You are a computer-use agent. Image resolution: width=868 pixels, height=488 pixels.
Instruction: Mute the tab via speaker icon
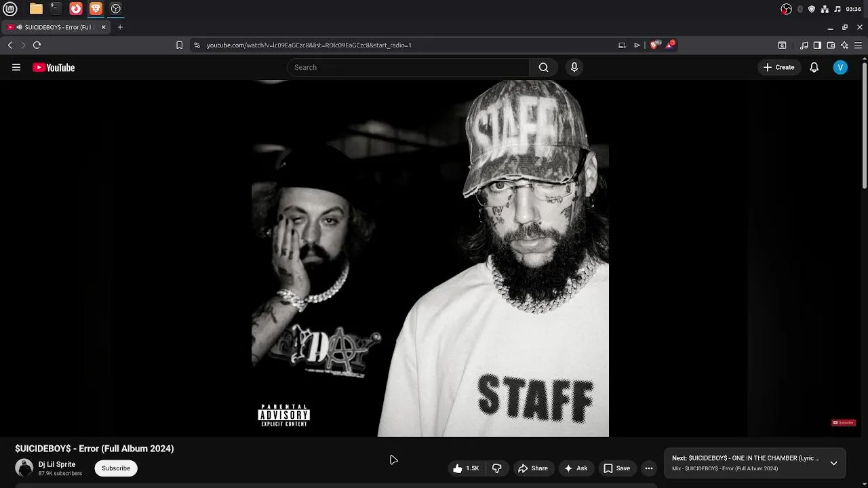pyautogui.click(x=19, y=27)
